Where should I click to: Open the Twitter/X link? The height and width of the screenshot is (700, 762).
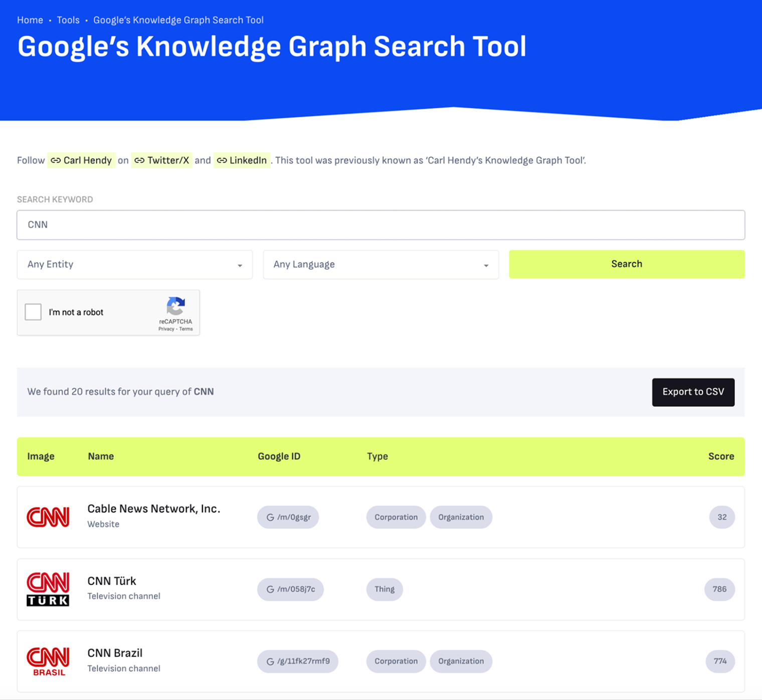click(x=161, y=160)
